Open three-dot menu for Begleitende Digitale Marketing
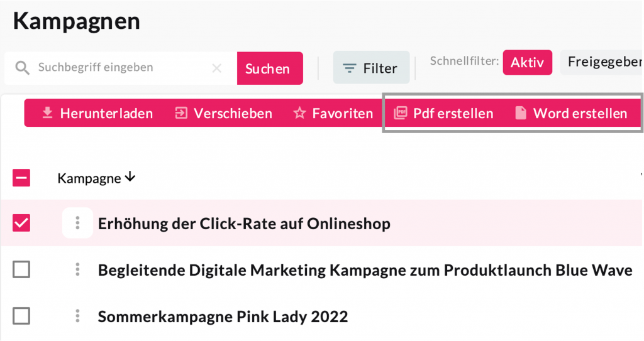 click(x=77, y=269)
